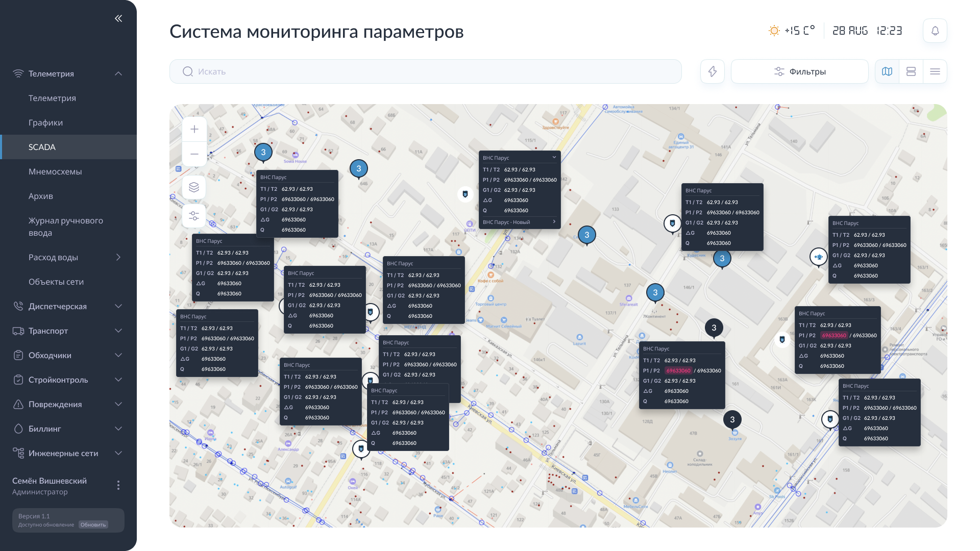Click the pump station marker near 163/1
Viewport: 980px width, 551px height.
point(819,257)
